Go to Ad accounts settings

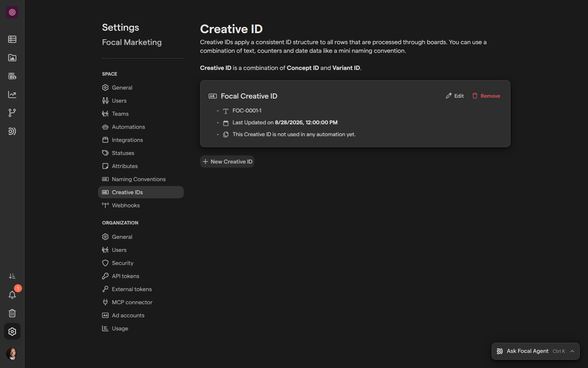[141, 315]
